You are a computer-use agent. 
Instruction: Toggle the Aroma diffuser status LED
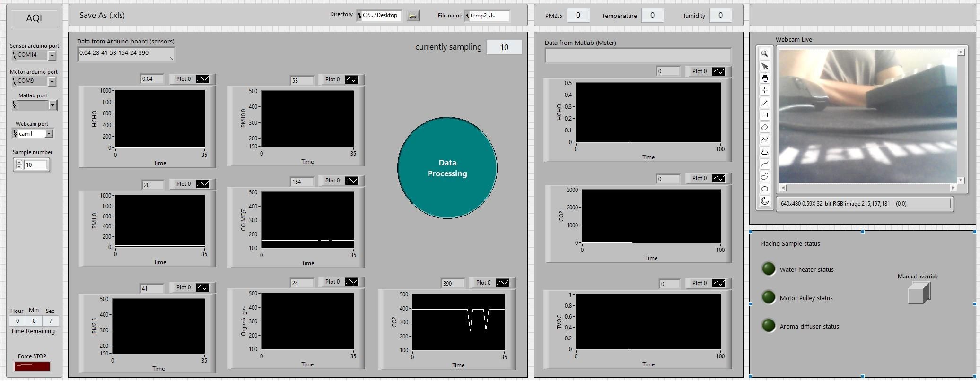coord(769,326)
